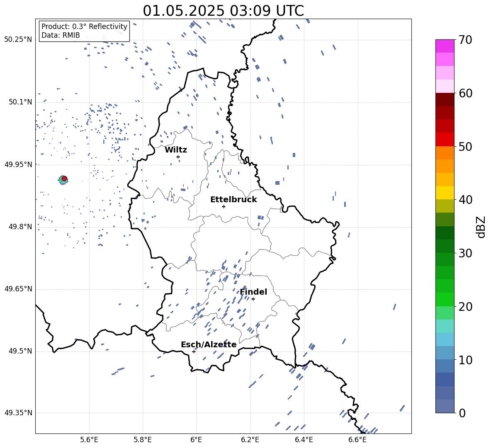Viewport: 491px width, 448px height.
Task: Click the yellow swatch just above 40
Action: coord(445,193)
